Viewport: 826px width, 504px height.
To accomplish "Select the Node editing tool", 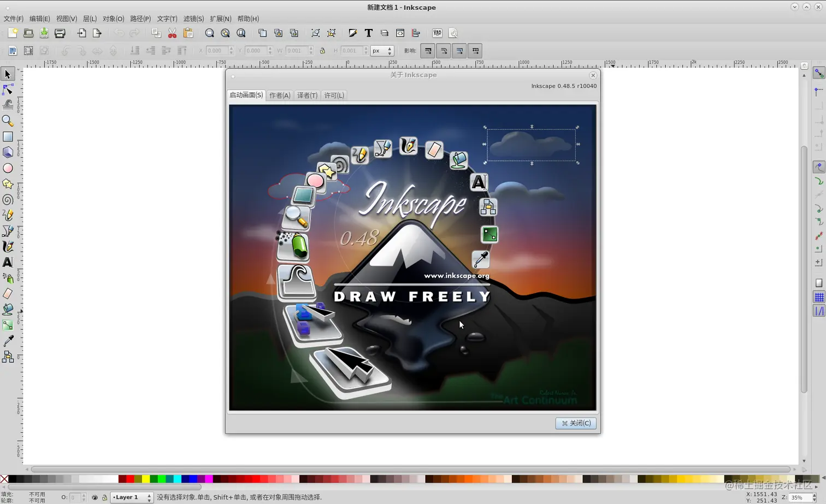I will tap(8, 90).
